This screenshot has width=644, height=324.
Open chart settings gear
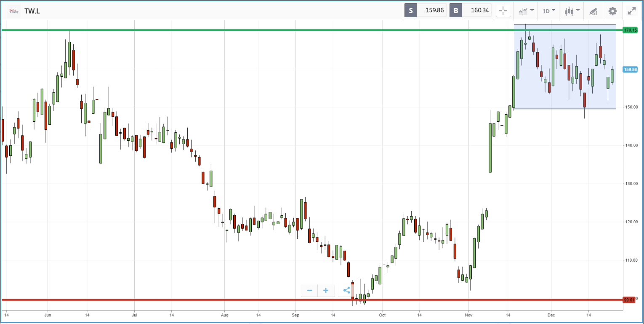click(x=612, y=11)
